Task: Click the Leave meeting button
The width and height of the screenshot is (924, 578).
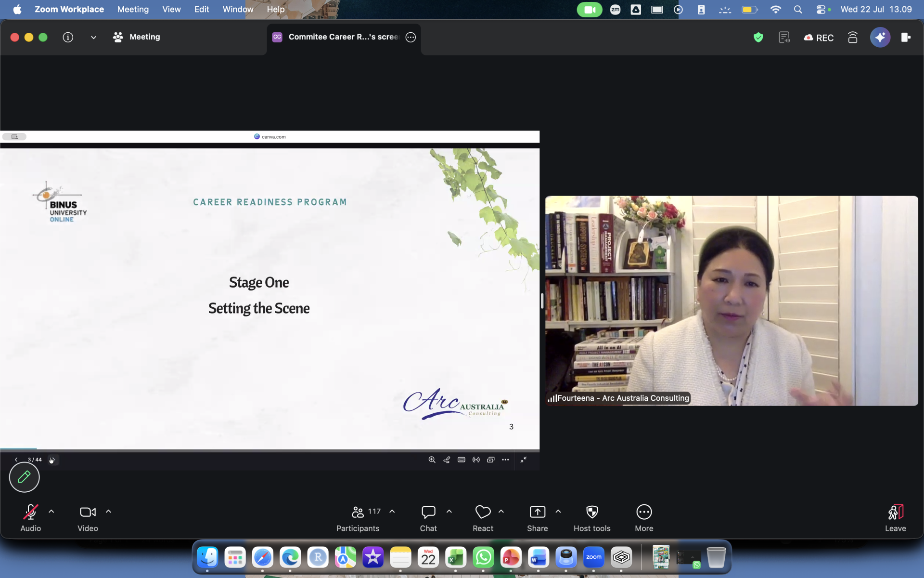Action: [895, 518]
